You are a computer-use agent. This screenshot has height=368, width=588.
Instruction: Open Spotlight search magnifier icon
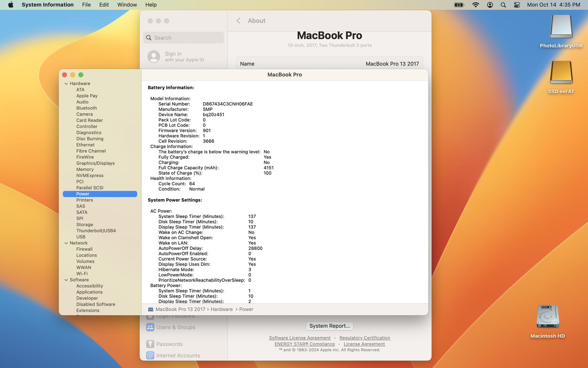pos(503,5)
